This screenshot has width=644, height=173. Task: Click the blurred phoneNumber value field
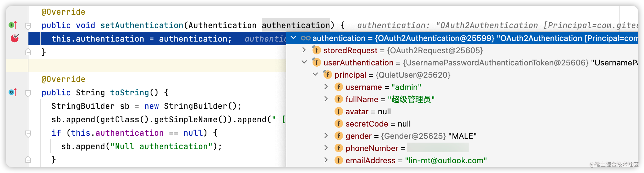[x=438, y=148]
